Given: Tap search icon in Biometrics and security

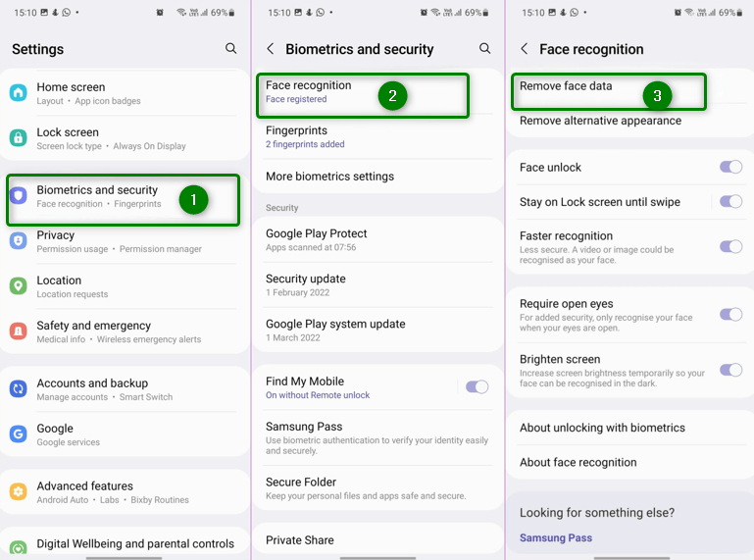Looking at the screenshot, I should [485, 48].
